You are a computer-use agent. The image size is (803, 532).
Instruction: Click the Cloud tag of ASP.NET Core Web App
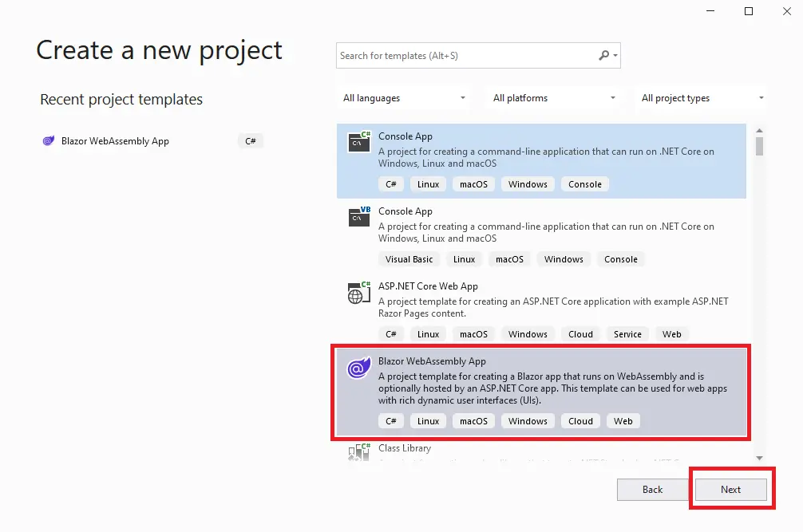(580, 334)
